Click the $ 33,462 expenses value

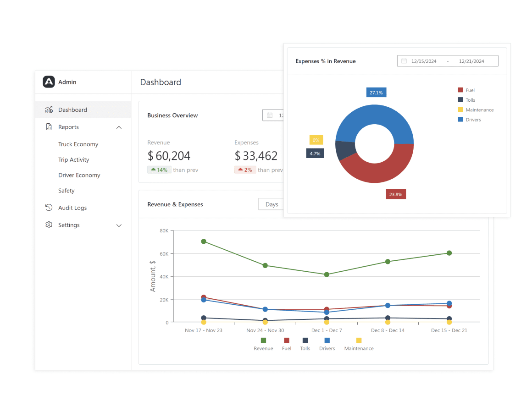(256, 156)
